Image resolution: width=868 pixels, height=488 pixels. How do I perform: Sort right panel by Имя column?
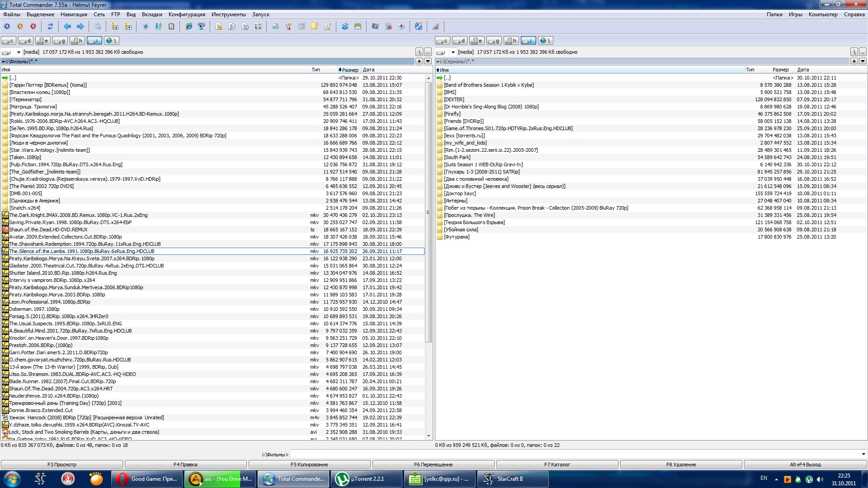[590, 70]
